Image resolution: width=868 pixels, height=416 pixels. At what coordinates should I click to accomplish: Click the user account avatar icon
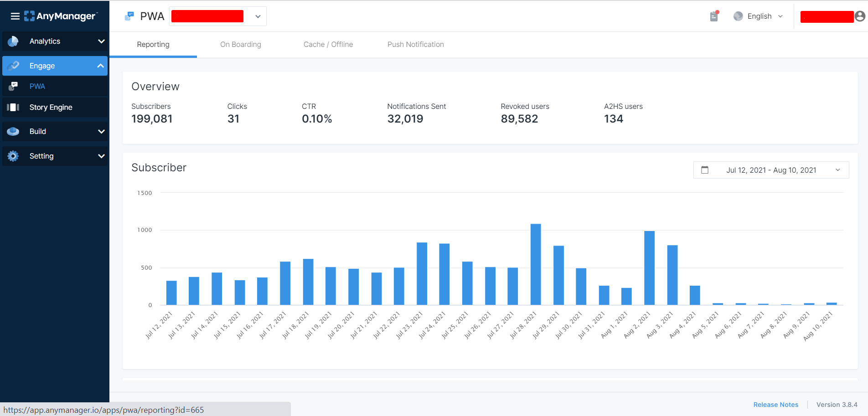pos(860,16)
